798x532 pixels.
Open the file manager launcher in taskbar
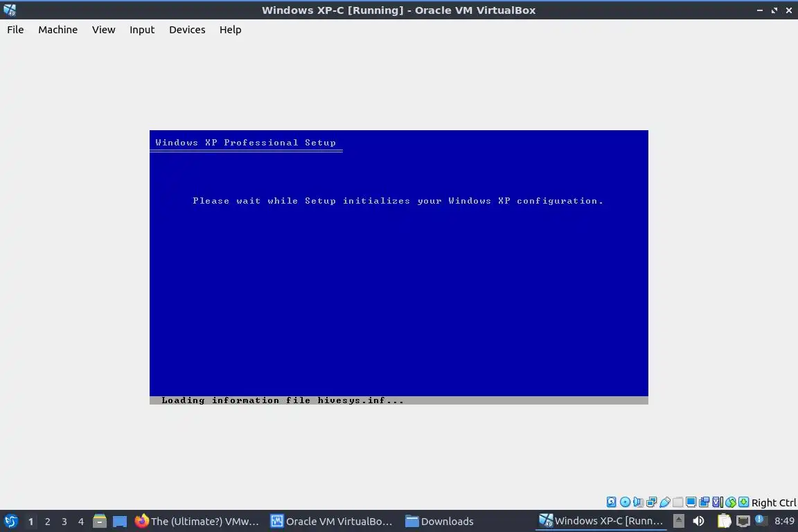(x=100, y=522)
